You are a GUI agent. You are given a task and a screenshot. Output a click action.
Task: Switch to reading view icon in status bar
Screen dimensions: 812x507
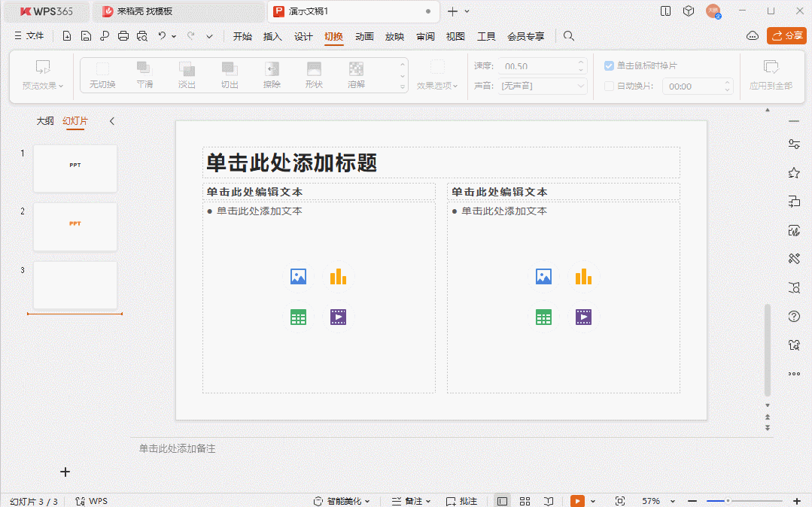[549, 501]
